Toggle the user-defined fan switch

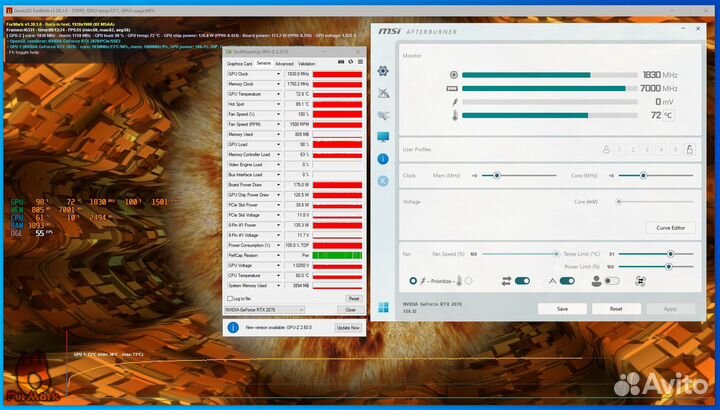[x=612, y=281]
